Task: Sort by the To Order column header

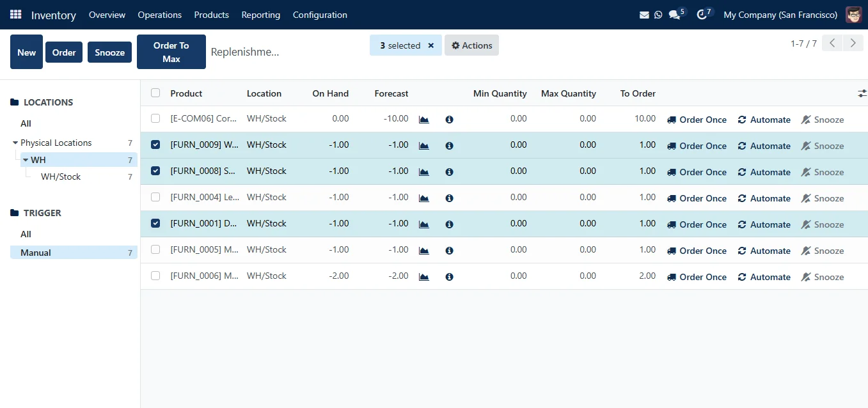Action: point(638,93)
